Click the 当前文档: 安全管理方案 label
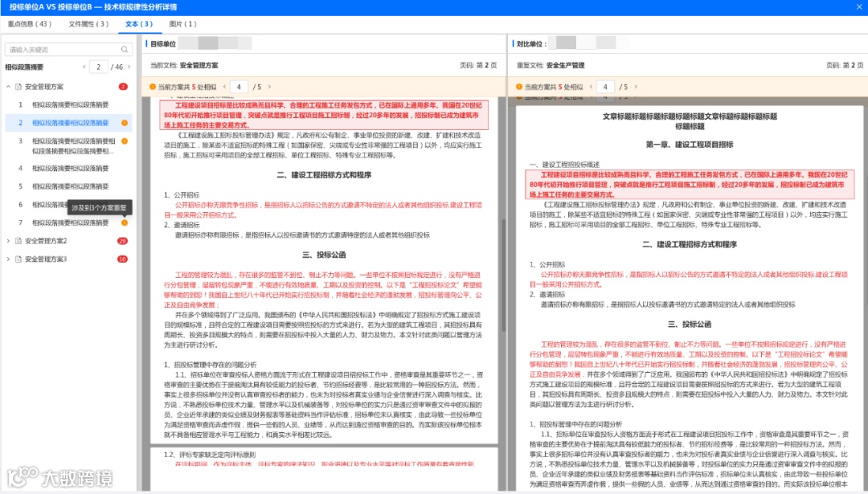868x494 pixels. 184,65
